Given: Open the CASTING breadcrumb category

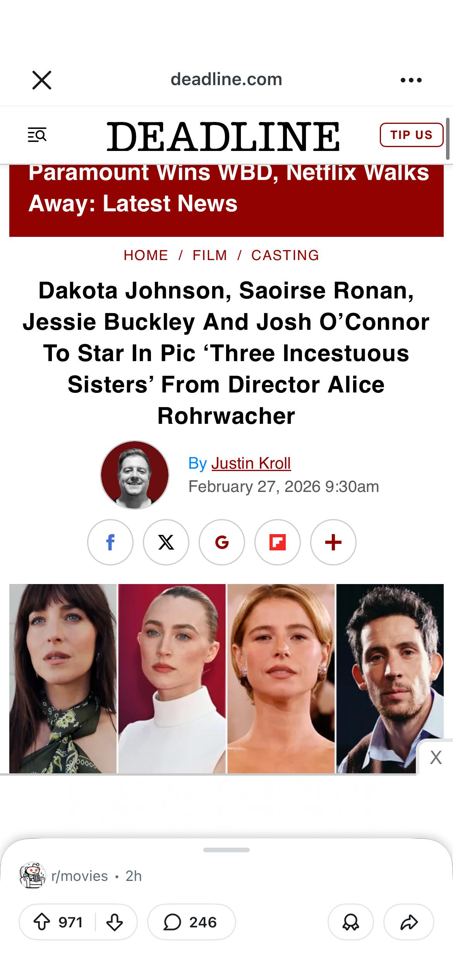Looking at the screenshot, I should tap(285, 255).
